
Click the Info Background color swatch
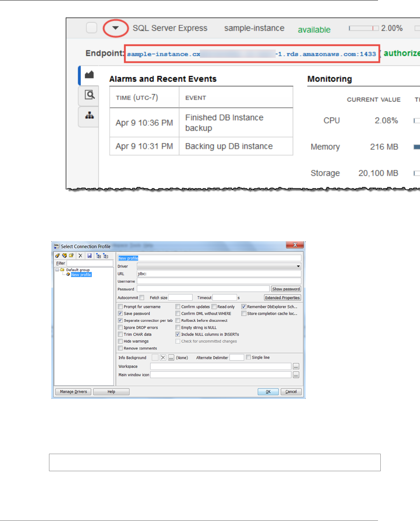(155, 358)
